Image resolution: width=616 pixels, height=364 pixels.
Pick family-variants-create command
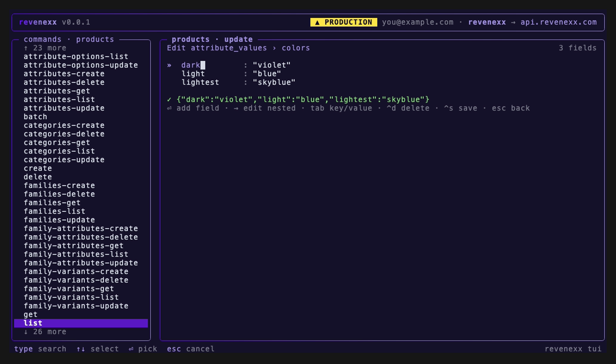[76, 271]
